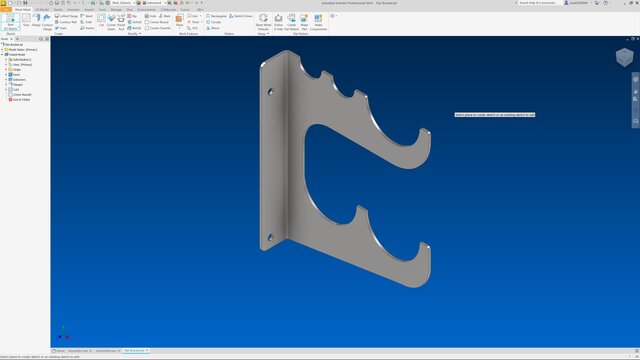Select the Flange tool
Screen dimensions: 640x360
click(x=36, y=21)
